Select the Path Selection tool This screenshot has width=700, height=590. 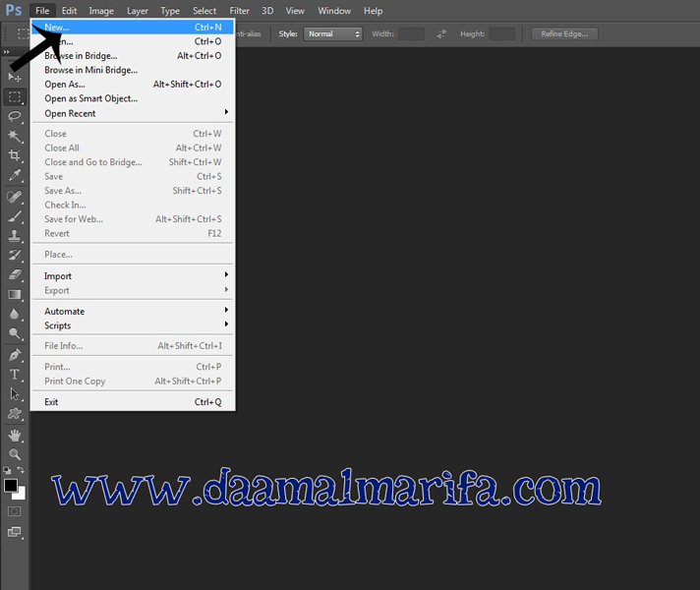(x=15, y=394)
